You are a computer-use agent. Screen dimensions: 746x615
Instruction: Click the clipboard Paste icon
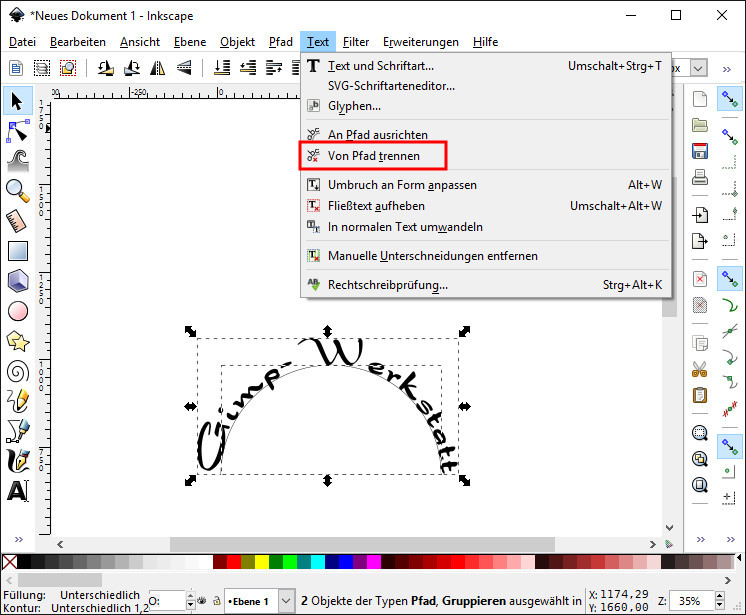(699, 395)
